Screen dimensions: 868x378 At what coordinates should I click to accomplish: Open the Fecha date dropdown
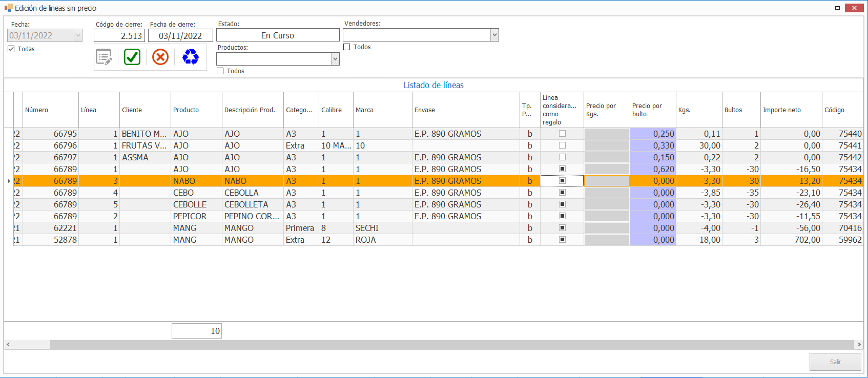[78, 35]
